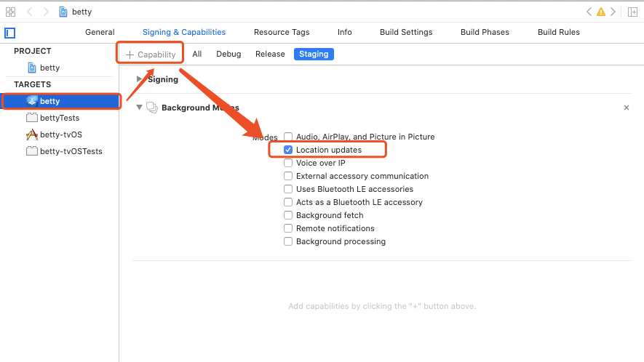Click the add editor split icon

(632, 12)
